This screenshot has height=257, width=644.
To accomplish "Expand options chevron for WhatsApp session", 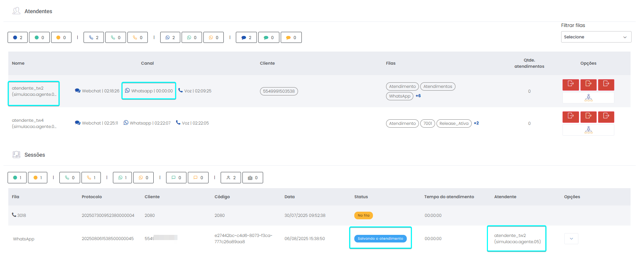I will point(571,239).
